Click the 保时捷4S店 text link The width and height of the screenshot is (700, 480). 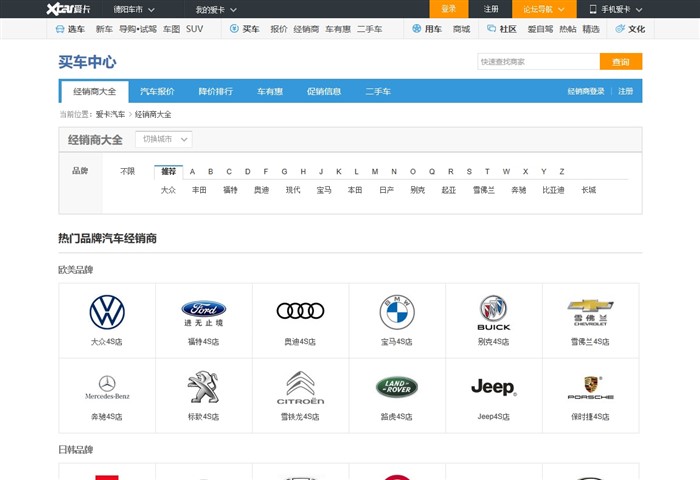590,417
